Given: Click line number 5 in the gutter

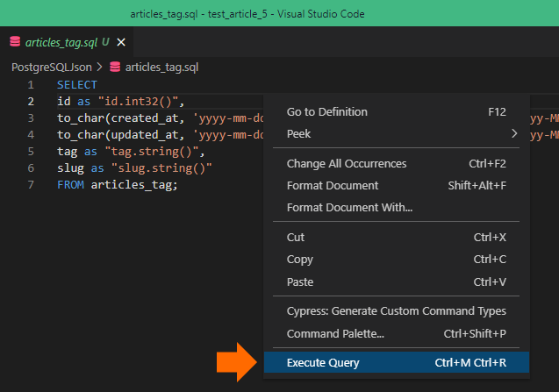Looking at the screenshot, I should [31, 152].
